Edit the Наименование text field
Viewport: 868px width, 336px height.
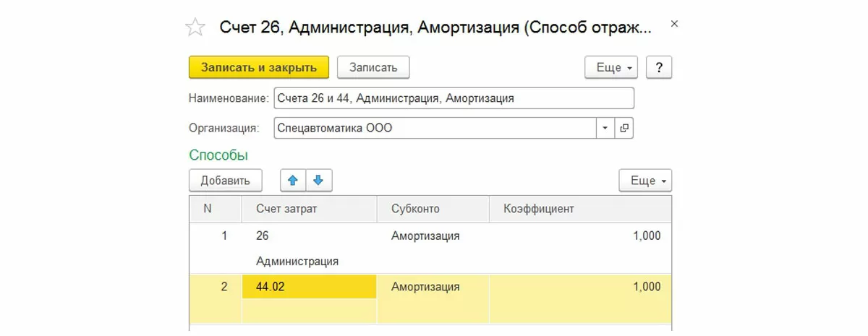click(454, 98)
